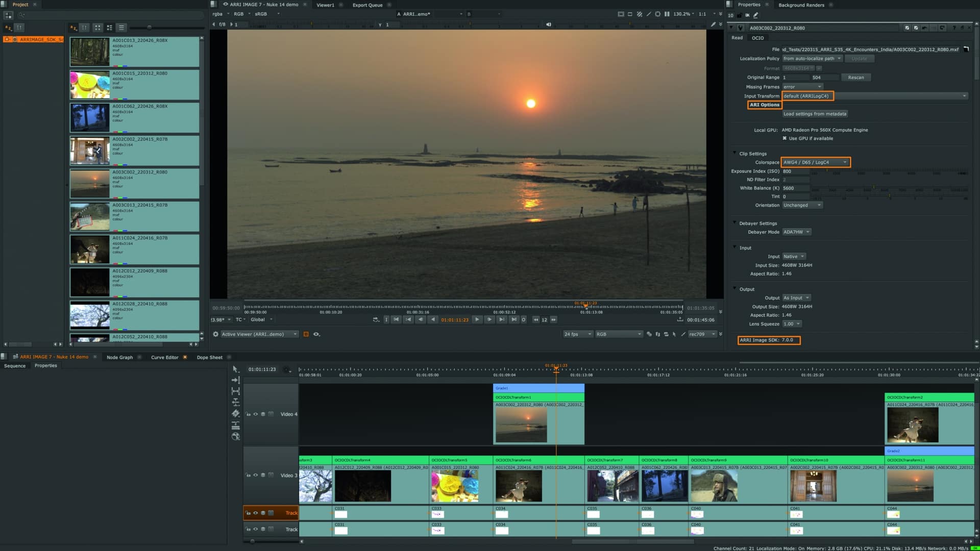
Task: Click the Rescan button in the Read properties
Action: [856, 77]
